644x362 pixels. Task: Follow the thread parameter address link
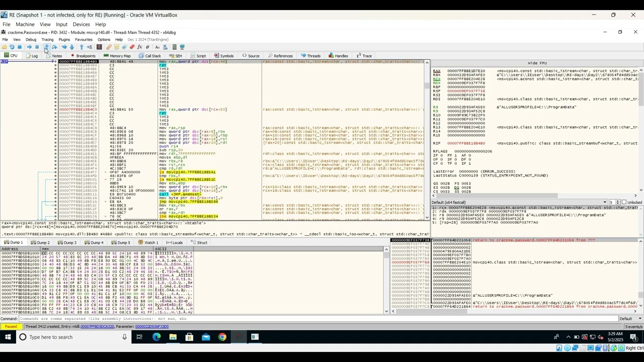click(152, 327)
